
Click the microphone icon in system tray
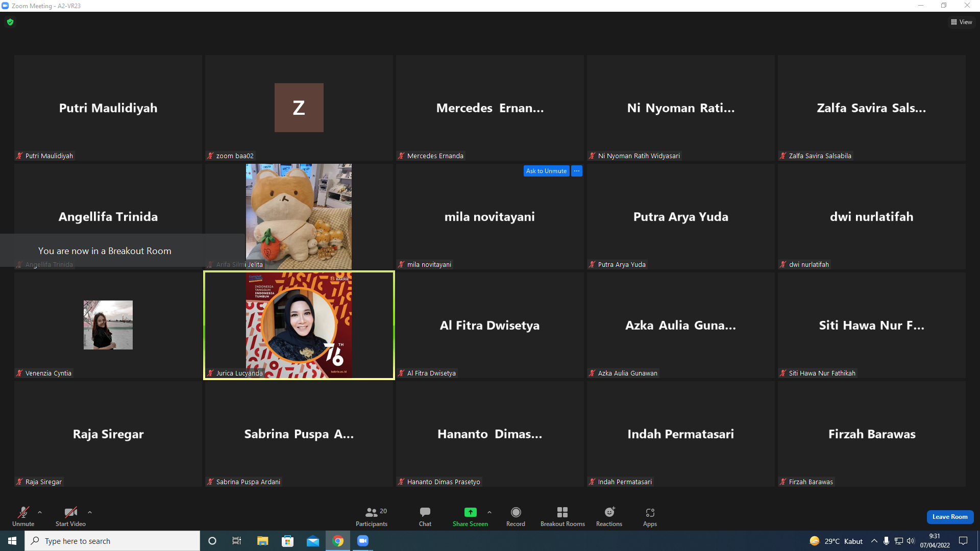[887, 541]
